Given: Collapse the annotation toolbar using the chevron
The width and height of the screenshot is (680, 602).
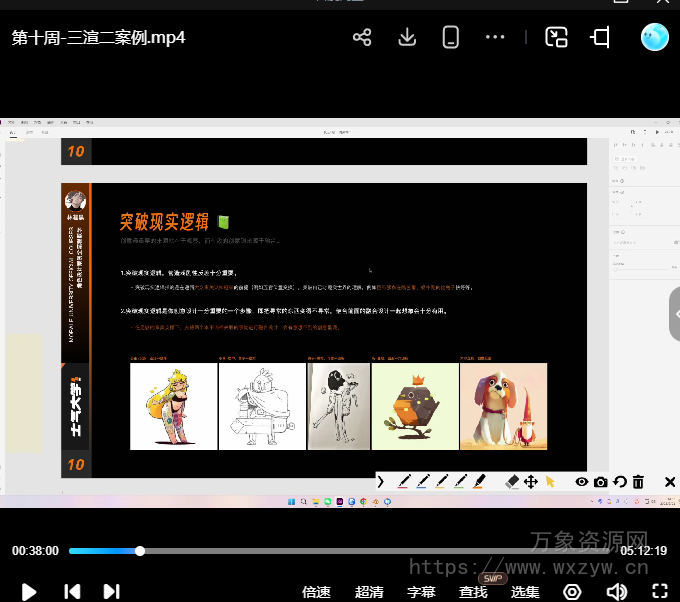Looking at the screenshot, I should pos(381,482).
